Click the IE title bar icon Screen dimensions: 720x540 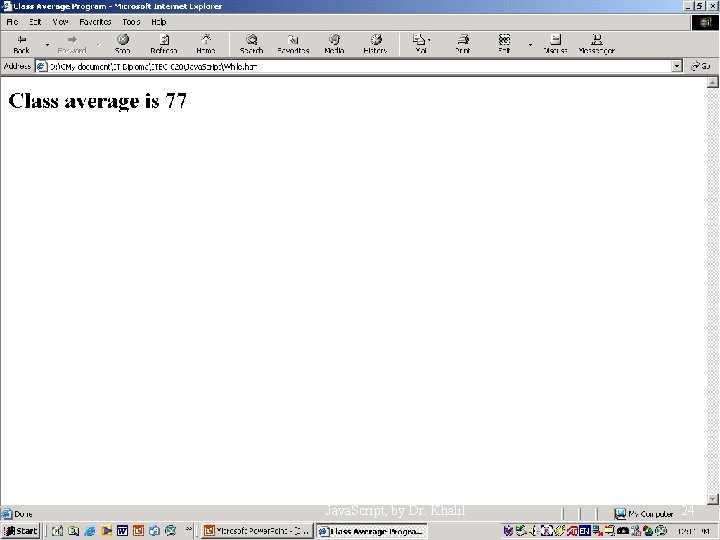pos(6,6)
